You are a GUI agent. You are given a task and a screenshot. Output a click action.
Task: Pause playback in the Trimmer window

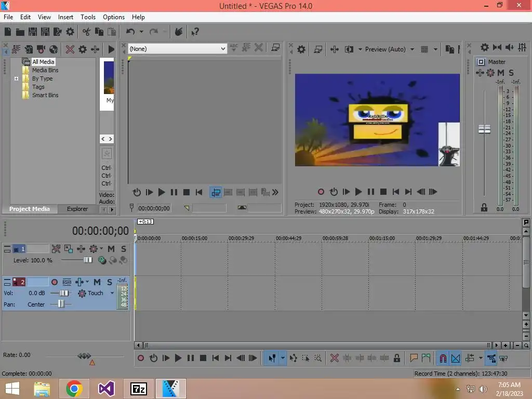click(174, 192)
